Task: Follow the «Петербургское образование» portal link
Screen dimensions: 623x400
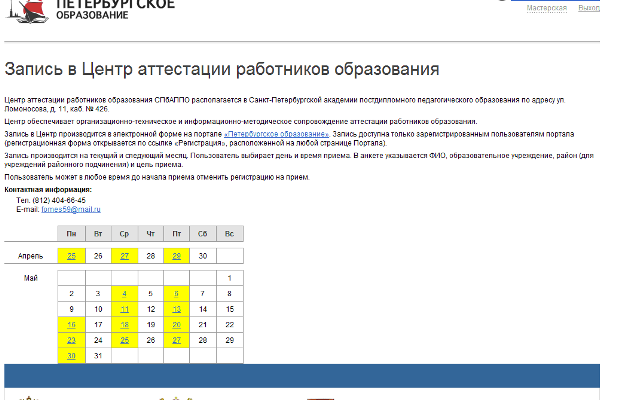Action: (x=277, y=134)
